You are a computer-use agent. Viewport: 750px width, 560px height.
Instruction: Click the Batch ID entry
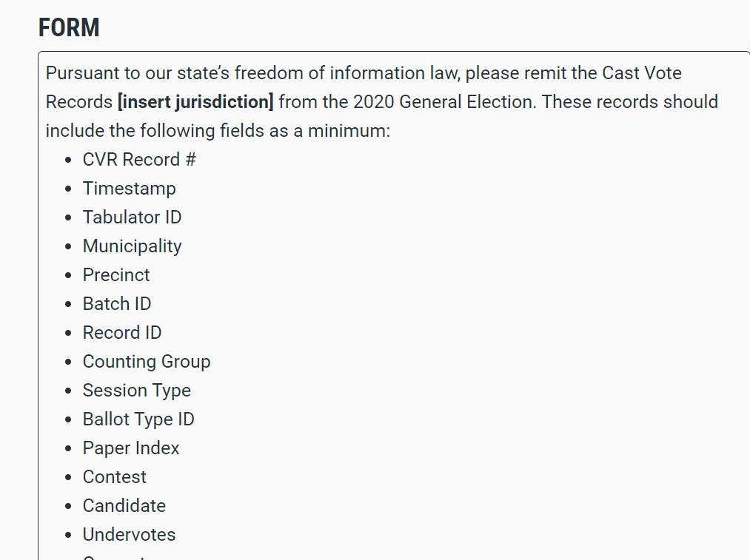[117, 304]
